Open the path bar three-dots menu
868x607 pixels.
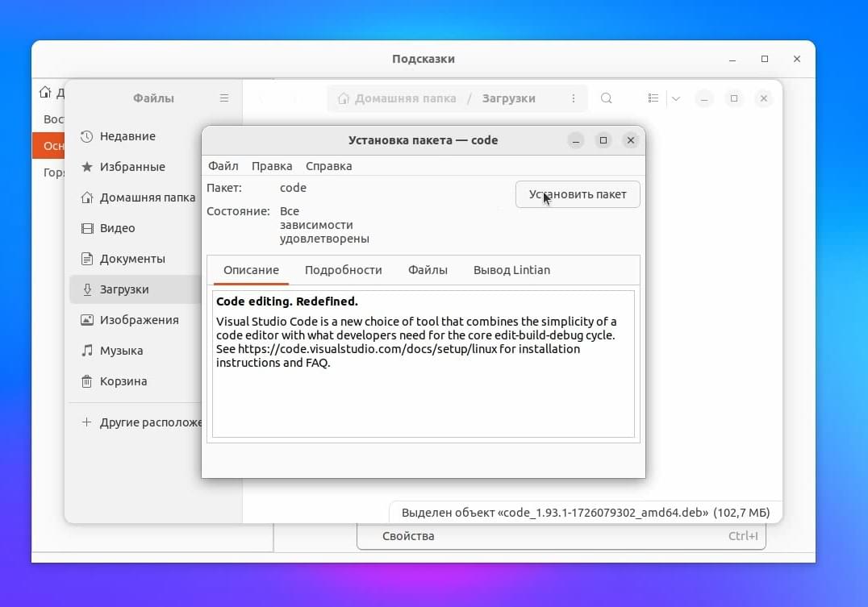click(x=574, y=98)
